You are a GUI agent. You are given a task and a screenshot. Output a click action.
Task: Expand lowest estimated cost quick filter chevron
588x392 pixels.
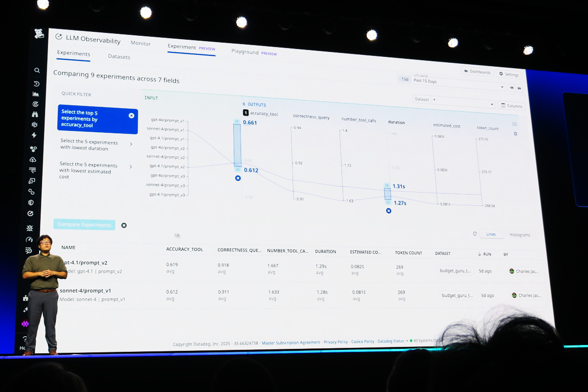[x=131, y=167]
